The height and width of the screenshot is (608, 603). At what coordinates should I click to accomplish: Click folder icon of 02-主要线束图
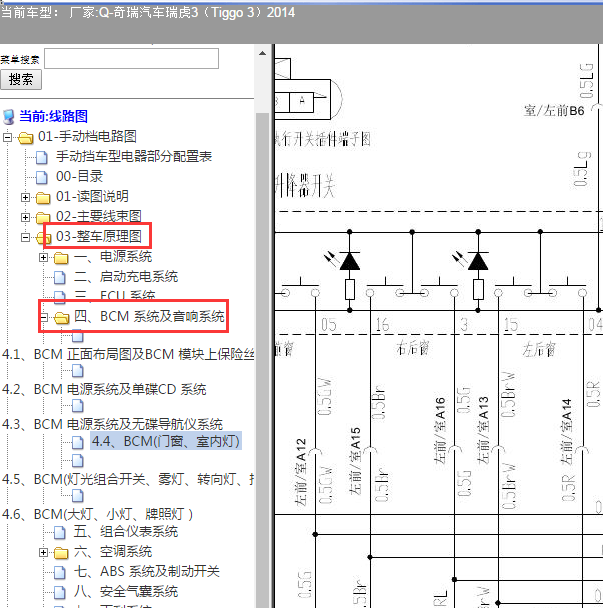tap(43, 218)
